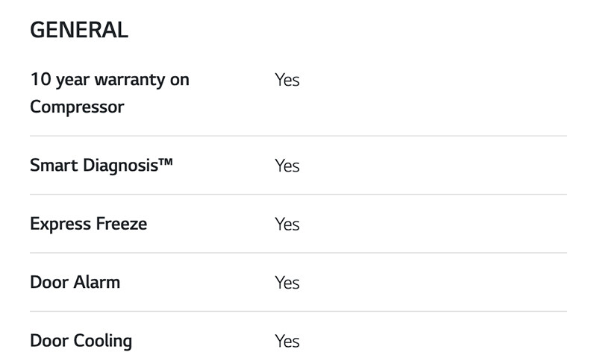Click Yes value beside Door Cooling

287,342
